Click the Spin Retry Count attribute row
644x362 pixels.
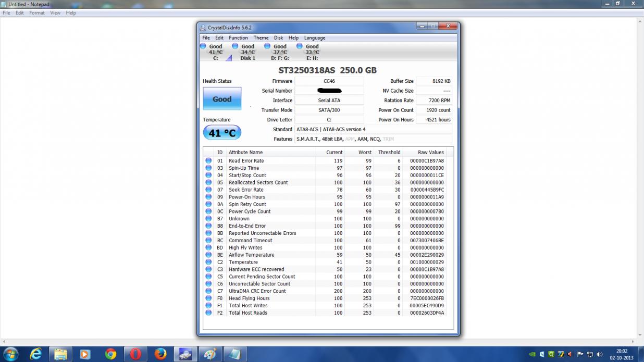coord(326,204)
